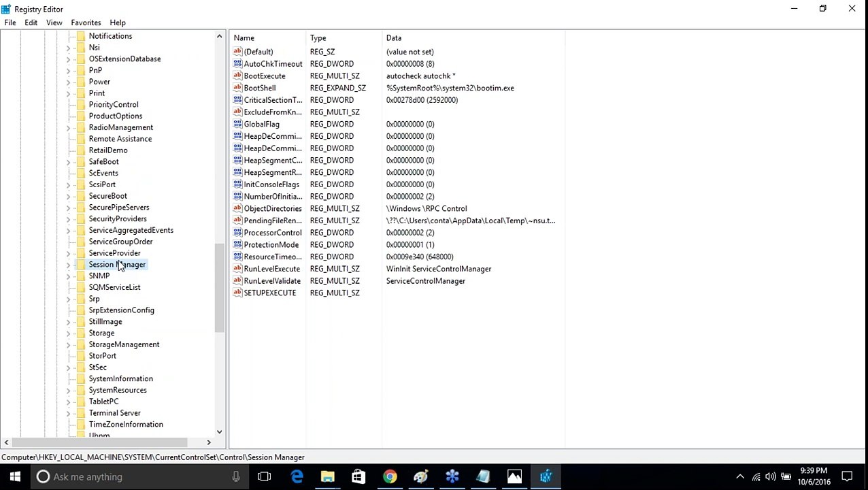Open the volume control in tray

[771, 477]
